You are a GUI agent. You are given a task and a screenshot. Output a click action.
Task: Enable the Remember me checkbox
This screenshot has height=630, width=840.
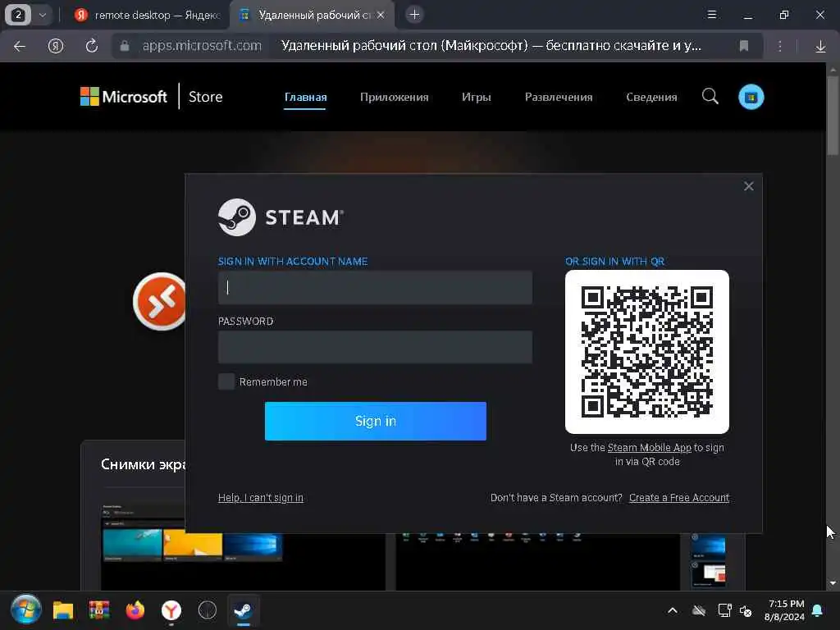pos(226,381)
